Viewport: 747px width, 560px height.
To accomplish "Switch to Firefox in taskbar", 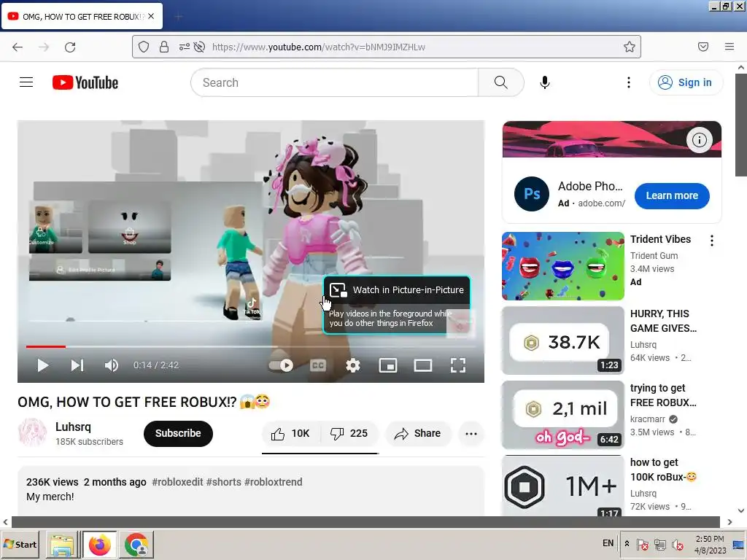I will point(99,545).
